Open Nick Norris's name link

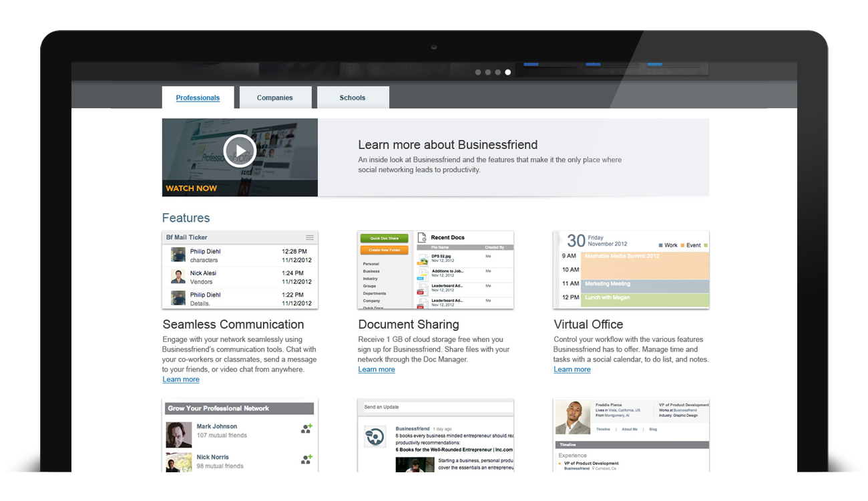coord(213,457)
